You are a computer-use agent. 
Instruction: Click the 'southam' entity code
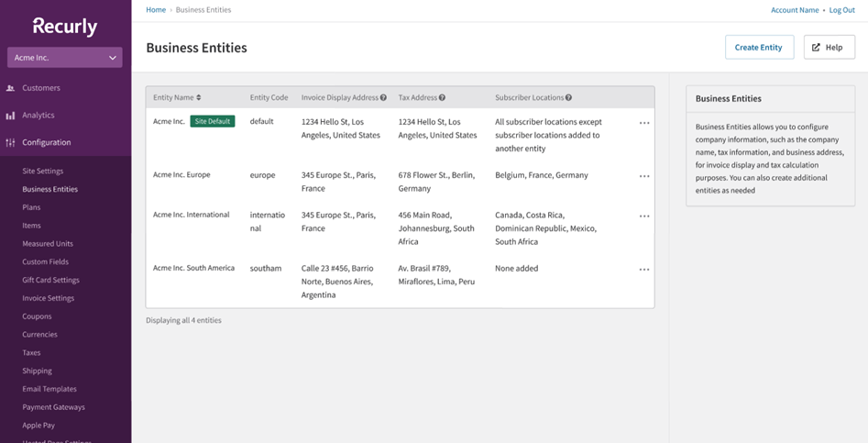266,268
